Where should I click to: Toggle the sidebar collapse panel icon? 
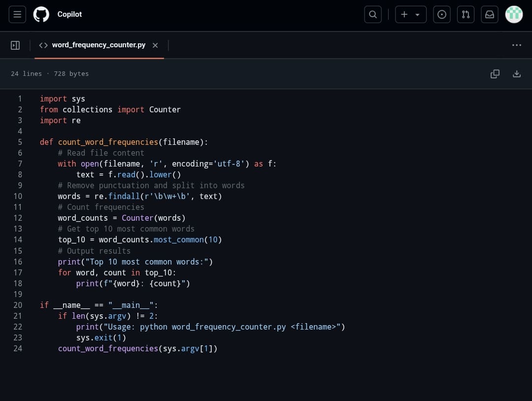15,45
